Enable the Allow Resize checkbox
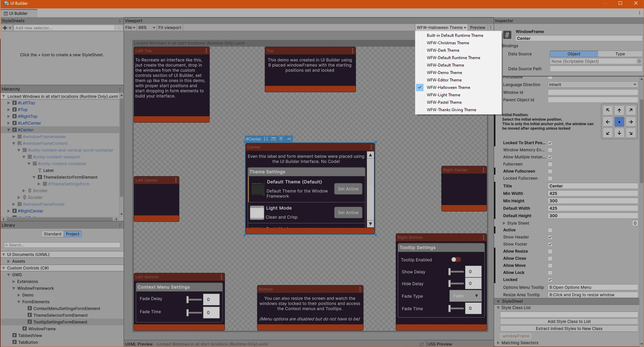Image resolution: width=644 pixels, height=347 pixels. point(550,251)
